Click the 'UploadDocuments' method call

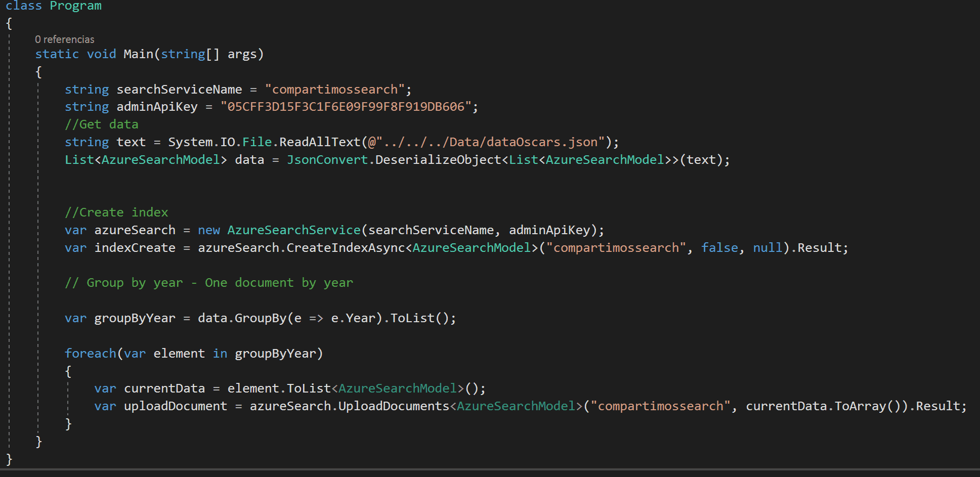click(394, 406)
